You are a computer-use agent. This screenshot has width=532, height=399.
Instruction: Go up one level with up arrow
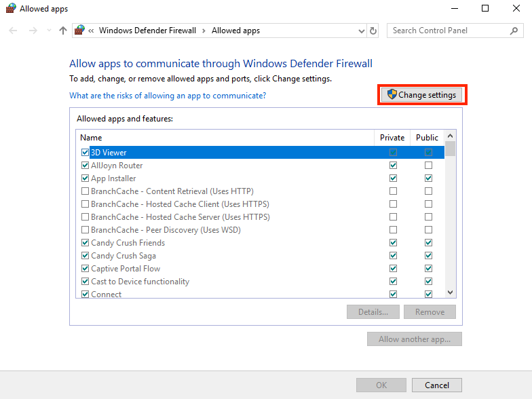point(62,31)
